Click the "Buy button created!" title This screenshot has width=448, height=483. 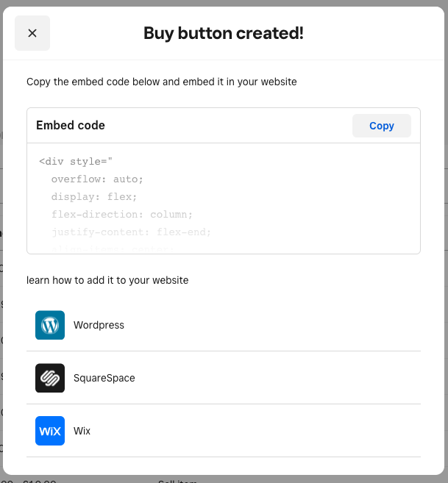224,33
